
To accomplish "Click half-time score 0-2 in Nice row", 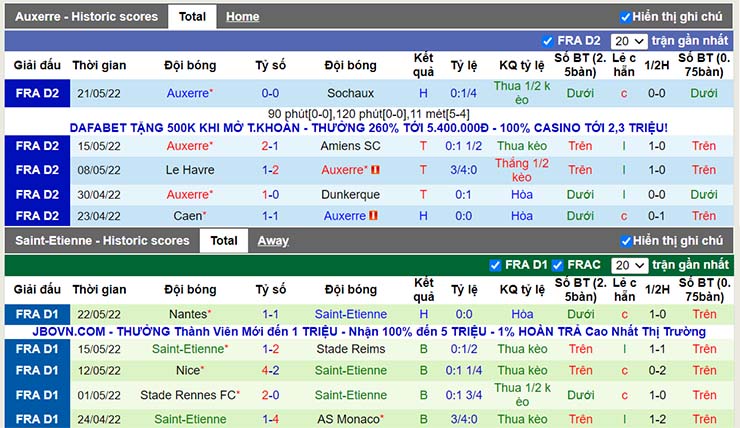I will (x=657, y=370).
